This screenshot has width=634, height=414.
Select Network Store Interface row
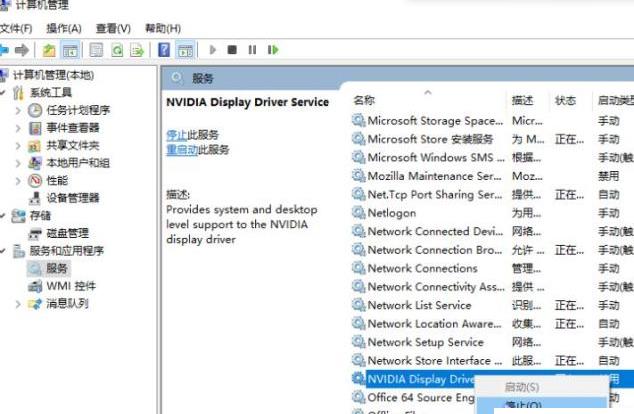click(492, 361)
